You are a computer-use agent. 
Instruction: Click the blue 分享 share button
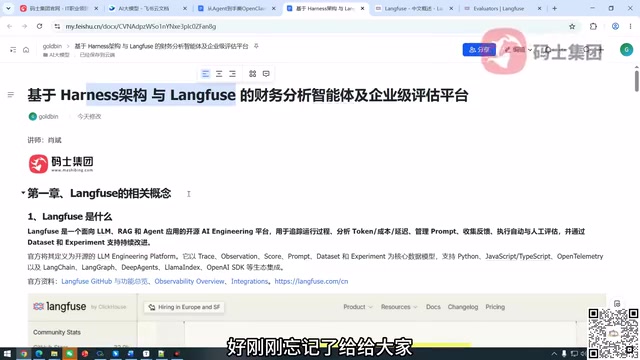click(479, 49)
